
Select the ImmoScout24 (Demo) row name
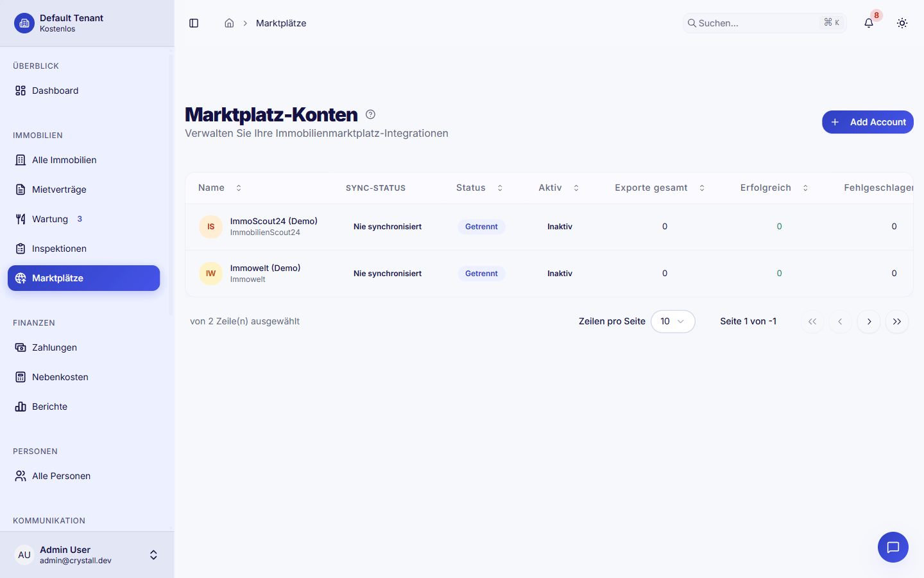click(x=274, y=221)
